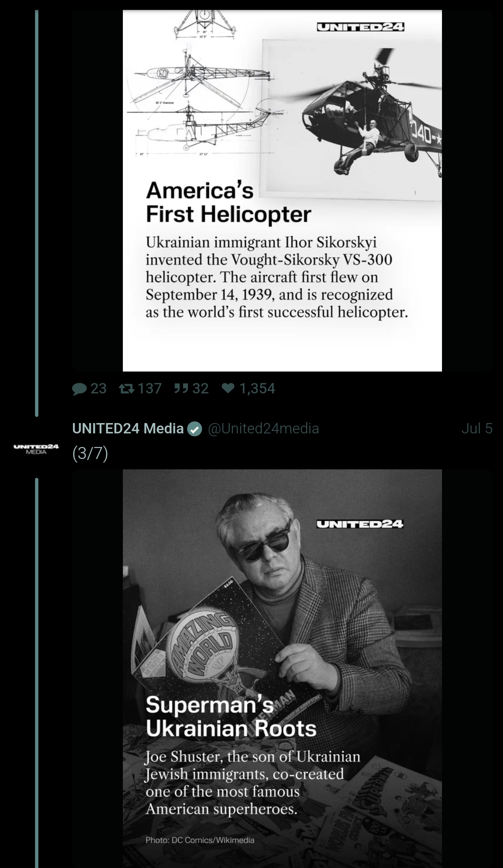Open the Superman's Ukrainian Roots image
The height and width of the screenshot is (868, 503).
(x=282, y=668)
